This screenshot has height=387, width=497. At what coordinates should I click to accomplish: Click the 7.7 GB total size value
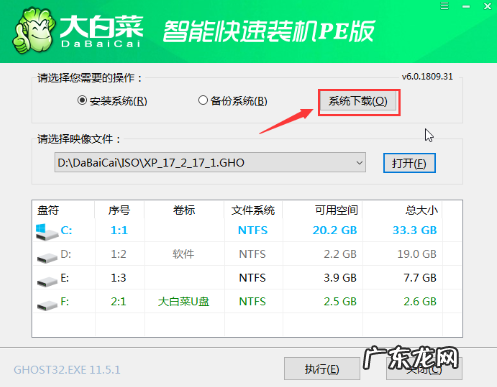tap(420, 278)
